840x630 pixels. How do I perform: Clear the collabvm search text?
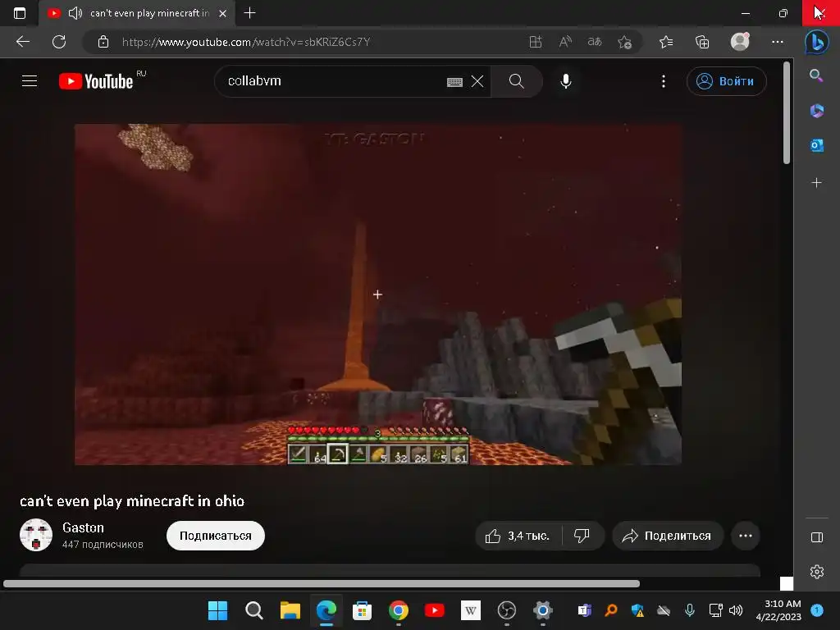tap(477, 81)
